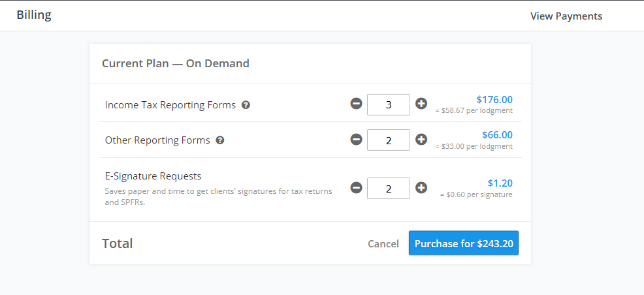Click the Billing page title

click(x=34, y=15)
